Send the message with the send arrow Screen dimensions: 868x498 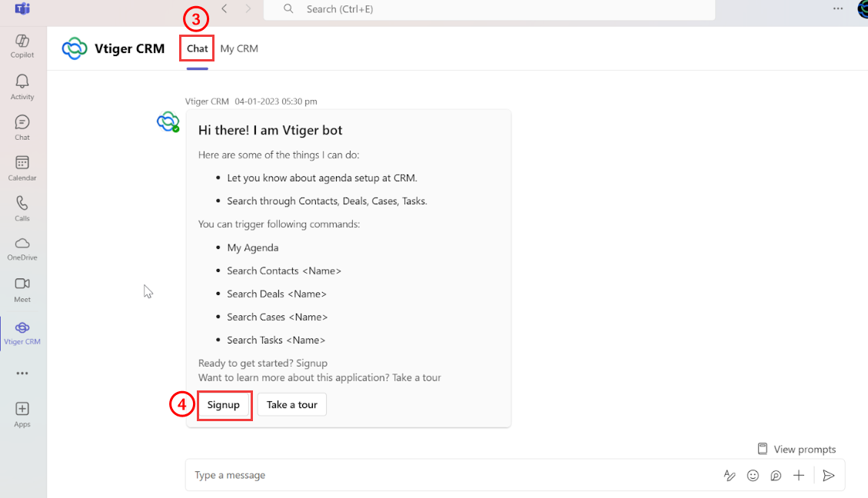[829, 475]
